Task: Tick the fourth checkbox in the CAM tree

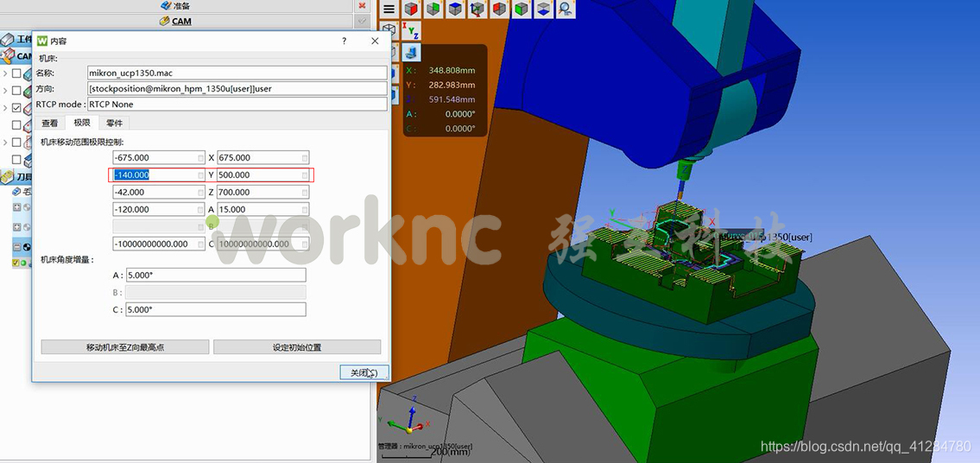Action: click(16, 125)
